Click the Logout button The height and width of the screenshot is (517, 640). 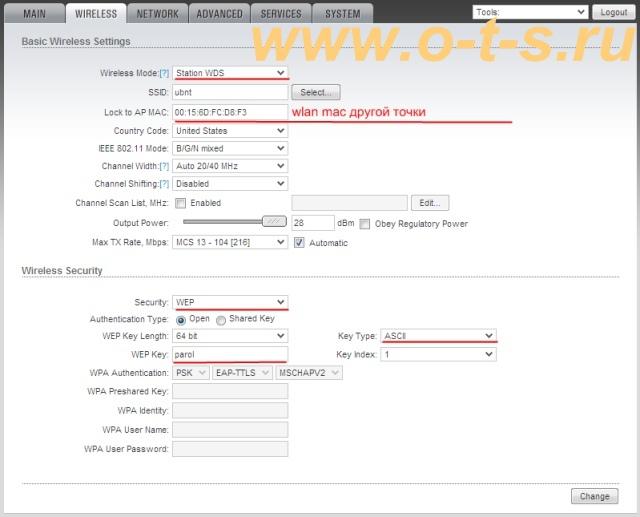[x=613, y=12]
